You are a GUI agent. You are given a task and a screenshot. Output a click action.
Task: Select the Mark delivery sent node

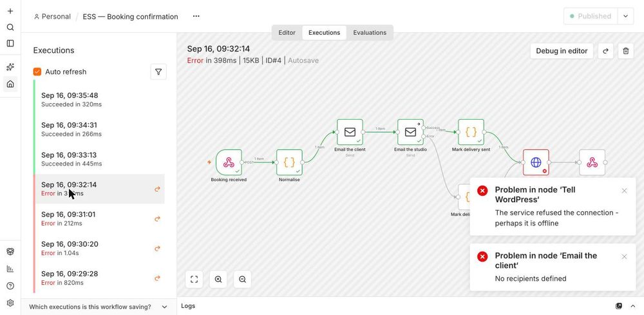pyautogui.click(x=471, y=132)
